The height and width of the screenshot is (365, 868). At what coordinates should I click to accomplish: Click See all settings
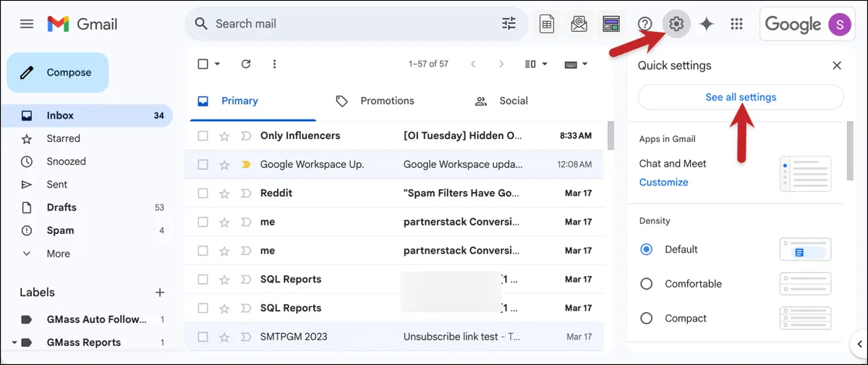pyautogui.click(x=741, y=97)
